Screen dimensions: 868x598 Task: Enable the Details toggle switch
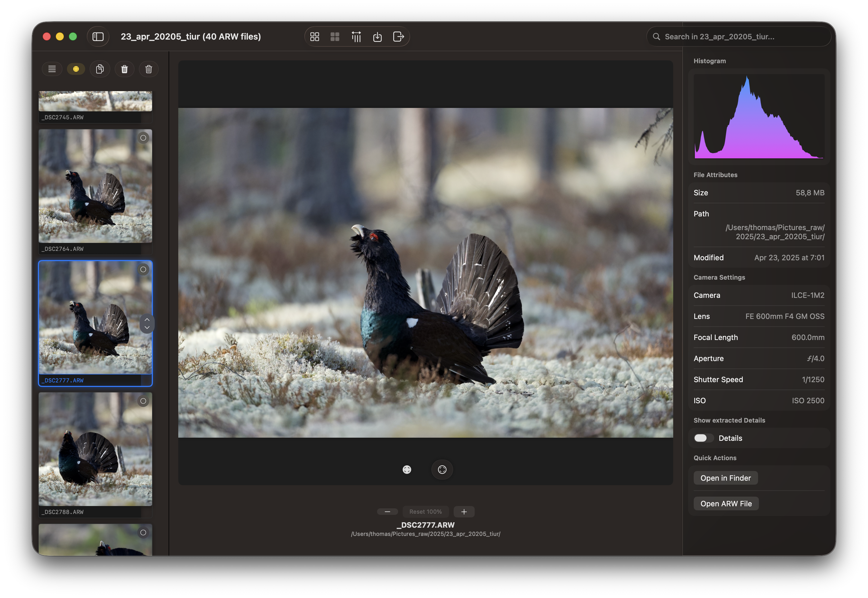coord(703,438)
